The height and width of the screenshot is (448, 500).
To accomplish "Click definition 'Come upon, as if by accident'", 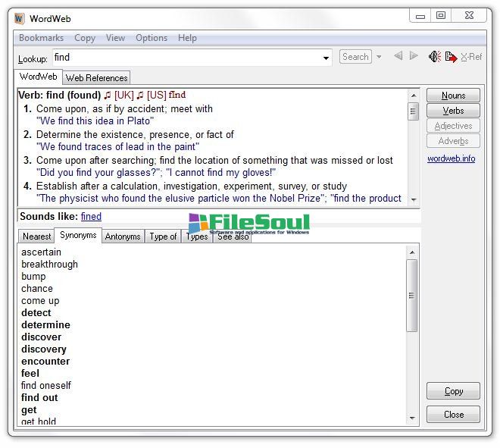I will coord(124,109).
